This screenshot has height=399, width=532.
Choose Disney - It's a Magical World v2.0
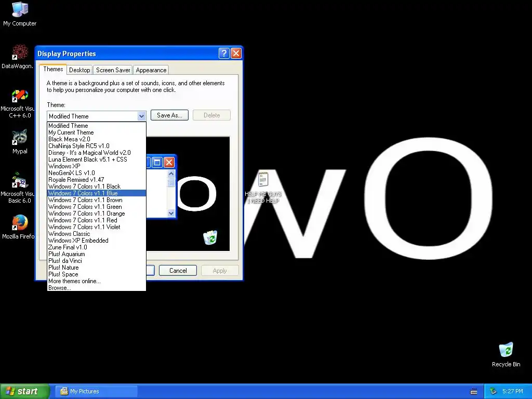[x=96, y=153]
